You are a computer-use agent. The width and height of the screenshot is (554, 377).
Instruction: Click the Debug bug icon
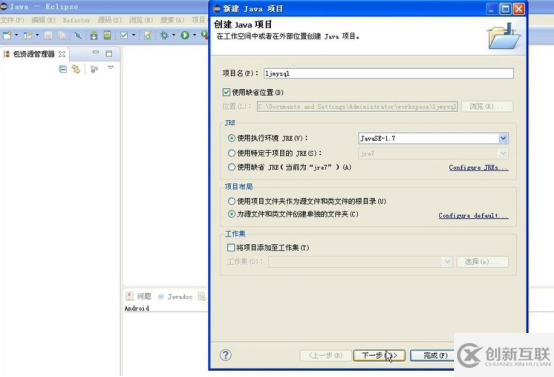pyautogui.click(x=164, y=35)
